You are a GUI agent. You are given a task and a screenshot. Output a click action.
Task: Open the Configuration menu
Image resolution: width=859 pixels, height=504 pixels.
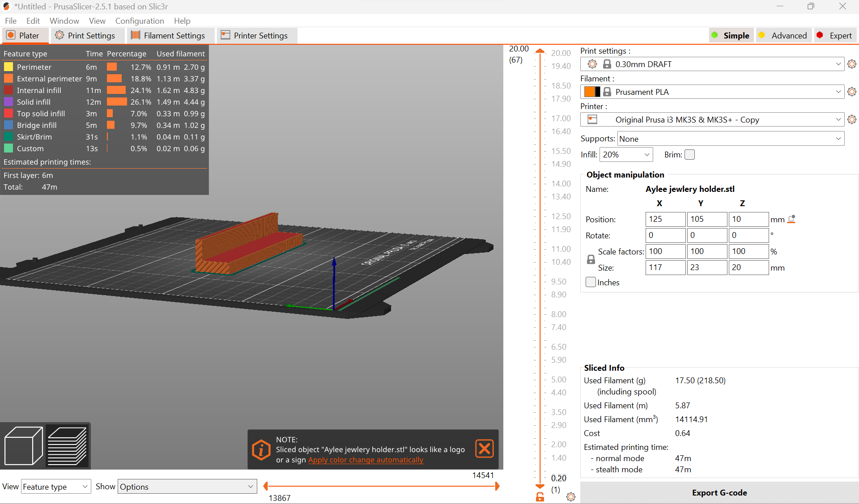140,21
